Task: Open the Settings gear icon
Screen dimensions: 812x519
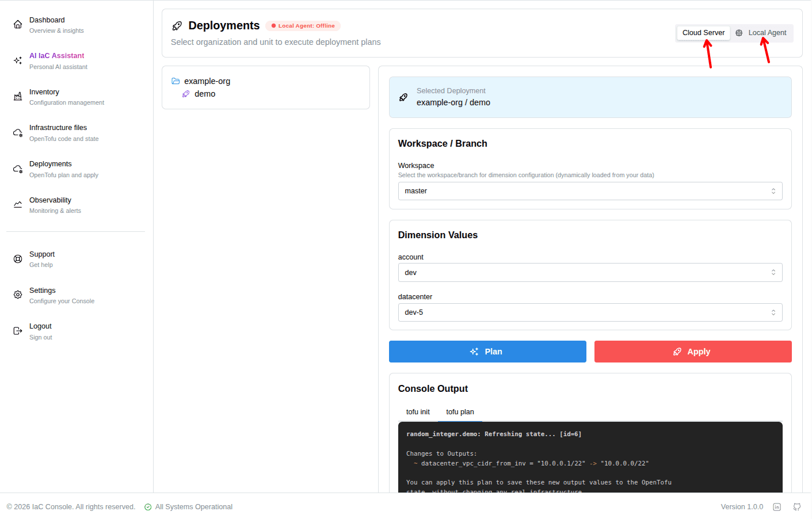Action: tap(18, 294)
